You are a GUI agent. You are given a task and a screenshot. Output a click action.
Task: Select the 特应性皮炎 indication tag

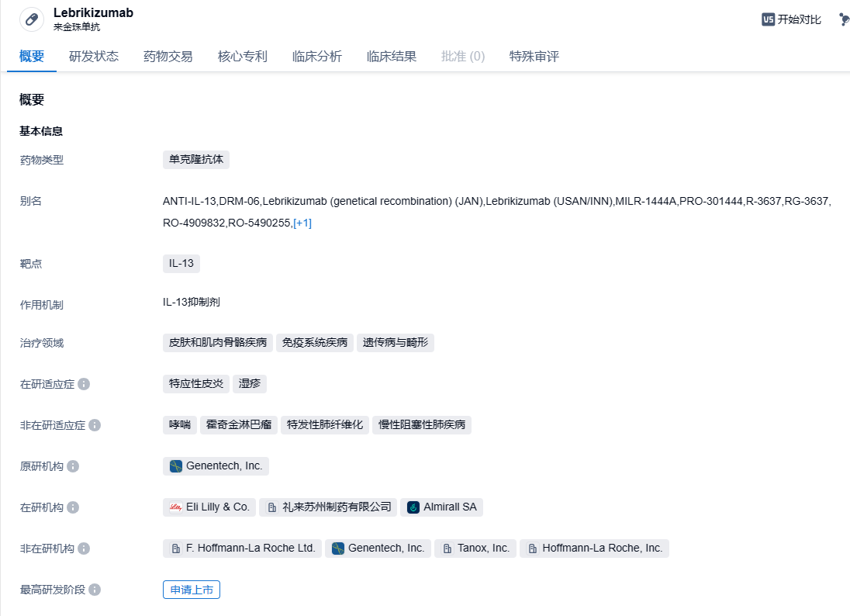pos(196,384)
